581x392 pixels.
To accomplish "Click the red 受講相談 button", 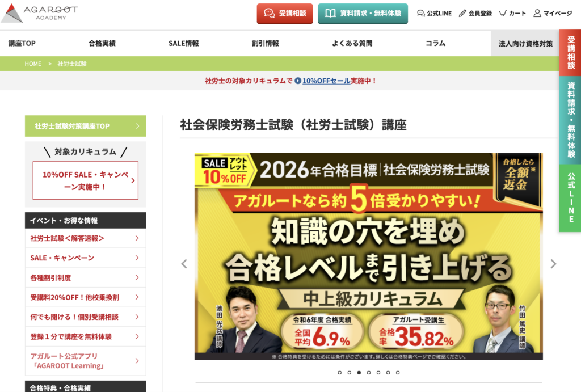I will tap(285, 14).
